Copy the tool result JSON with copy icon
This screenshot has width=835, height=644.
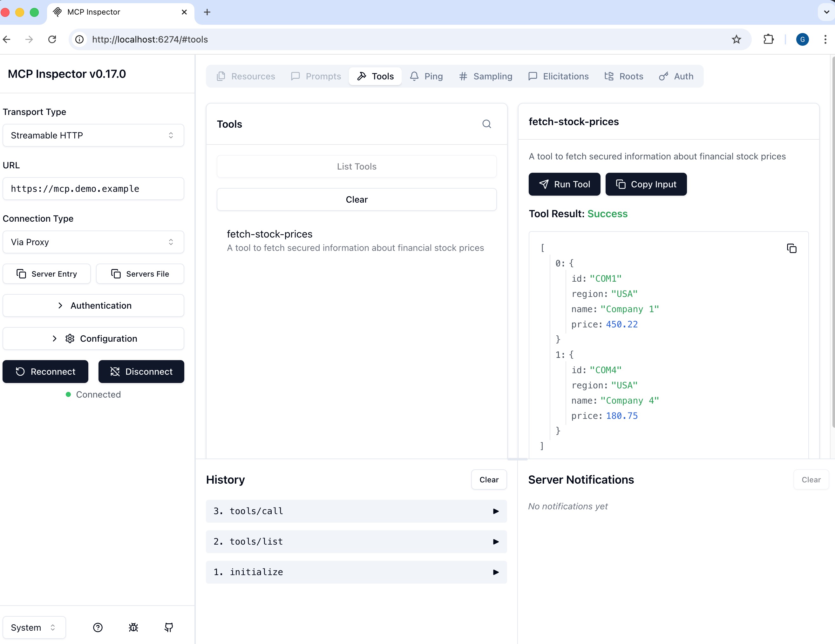pos(791,248)
